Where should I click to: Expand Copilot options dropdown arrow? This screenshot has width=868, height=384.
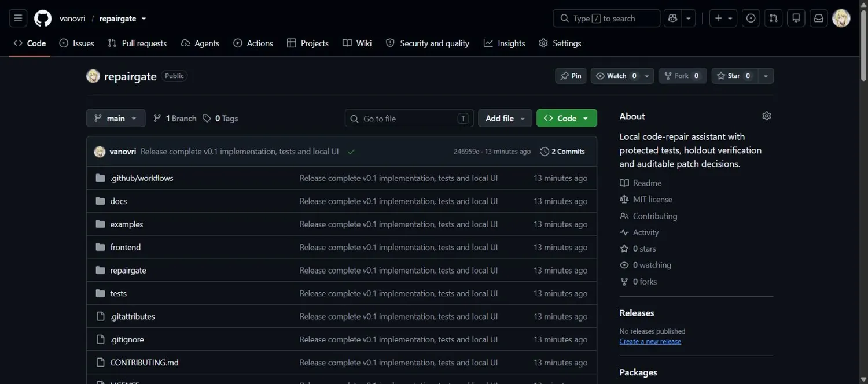pyautogui.click(x=689, y=19)
